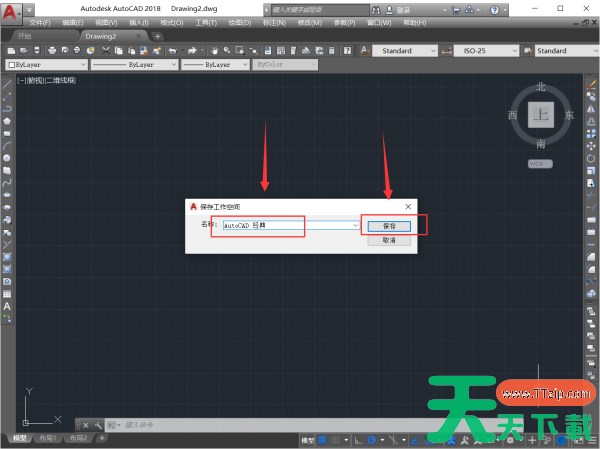Open the 文件(F) menu
Screen dimensions: 600x449
coord(40,21)
